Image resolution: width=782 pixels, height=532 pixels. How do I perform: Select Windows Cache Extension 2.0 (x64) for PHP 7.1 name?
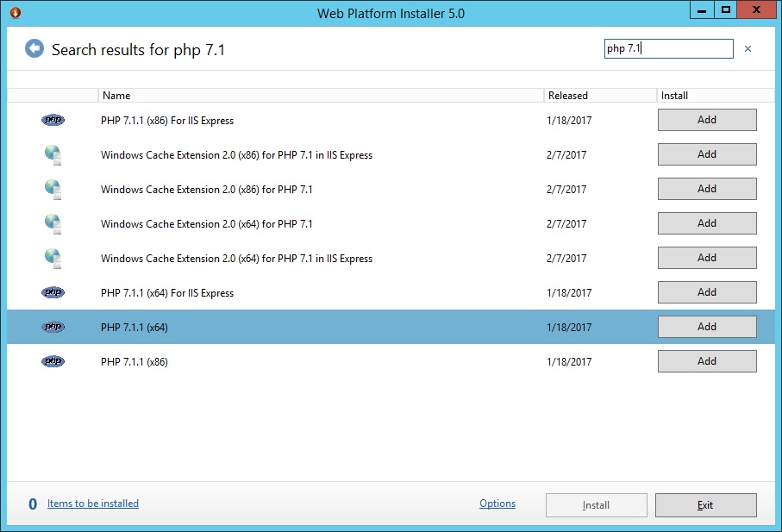206,224
